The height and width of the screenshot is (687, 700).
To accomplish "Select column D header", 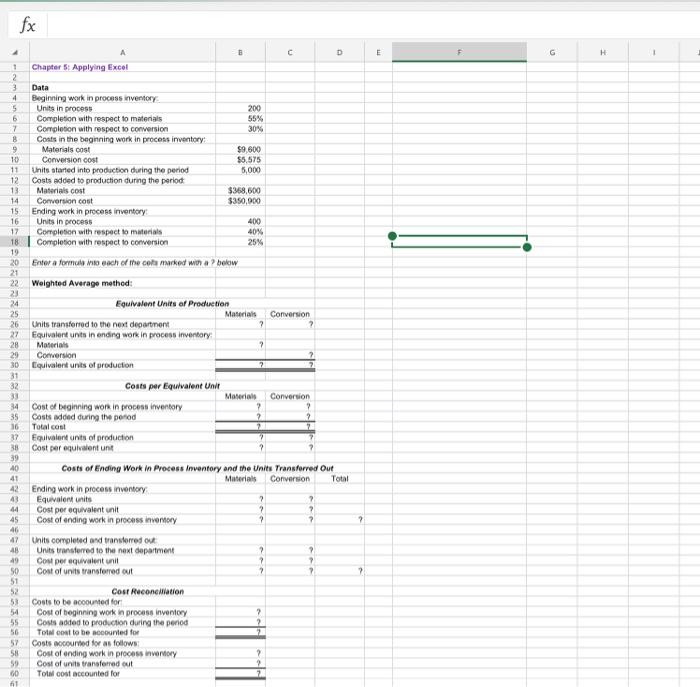I will (339, 53).
